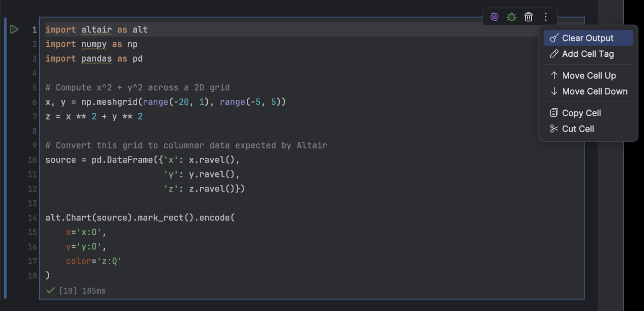Place cursor on the underlined word altair
The height and width of the screenshot is (311, 644).
[96, 30]
